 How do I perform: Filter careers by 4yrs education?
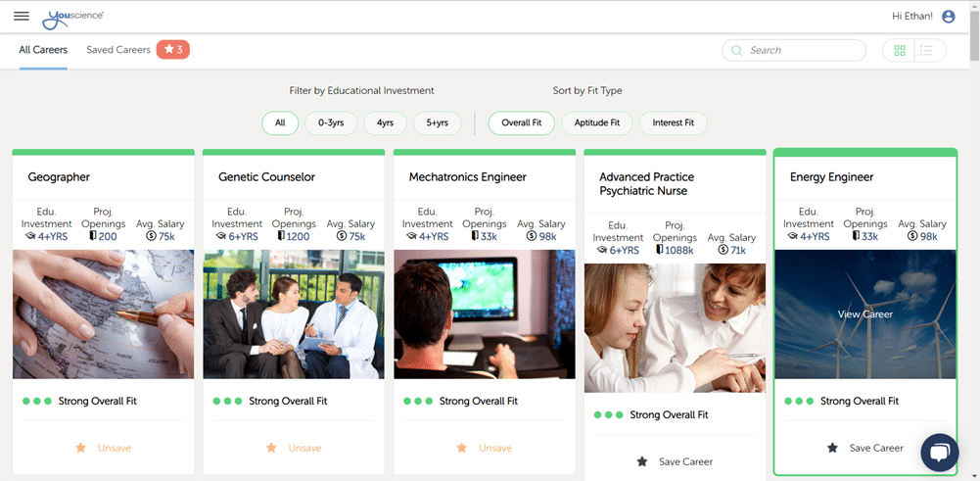385,123
